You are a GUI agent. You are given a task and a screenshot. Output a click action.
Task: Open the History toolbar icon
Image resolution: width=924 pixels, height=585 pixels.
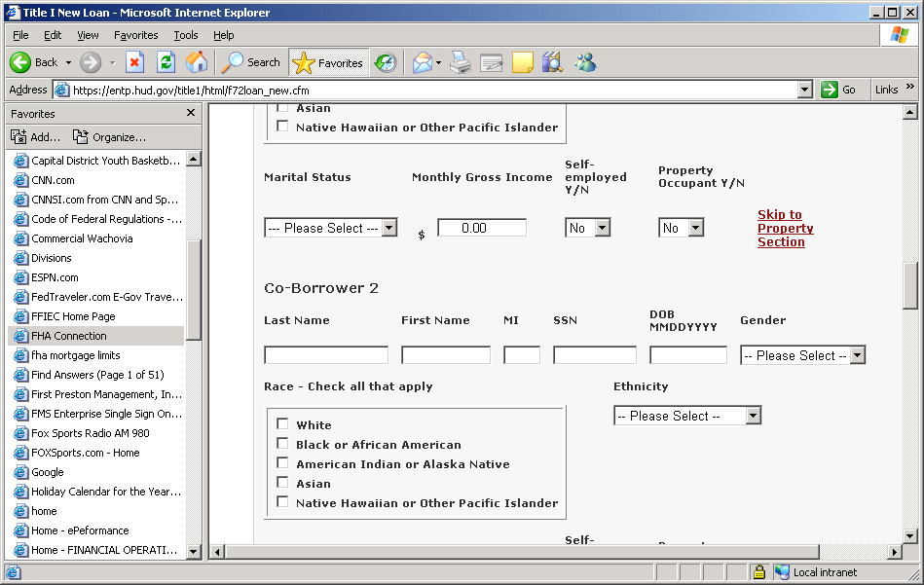pyautogui.click(x=386, y=62)
